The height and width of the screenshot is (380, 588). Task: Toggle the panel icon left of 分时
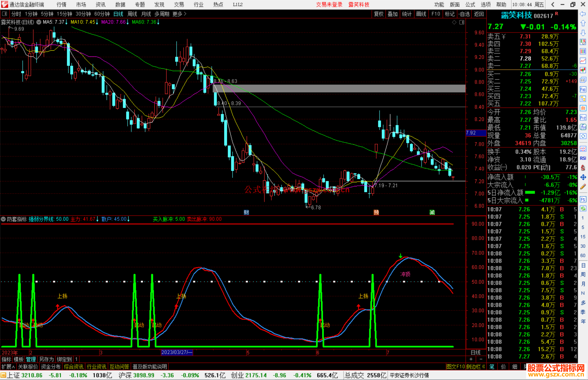(4, 14)
